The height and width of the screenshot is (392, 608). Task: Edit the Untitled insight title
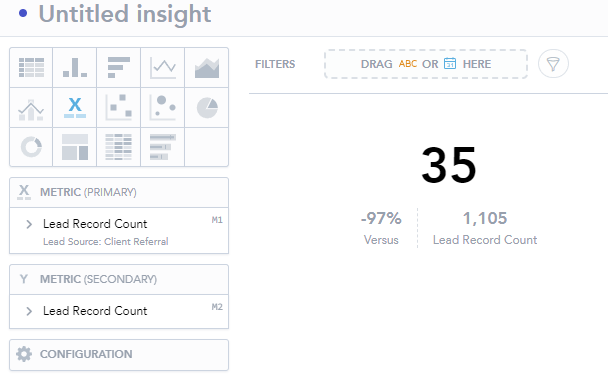pos(125,14)
